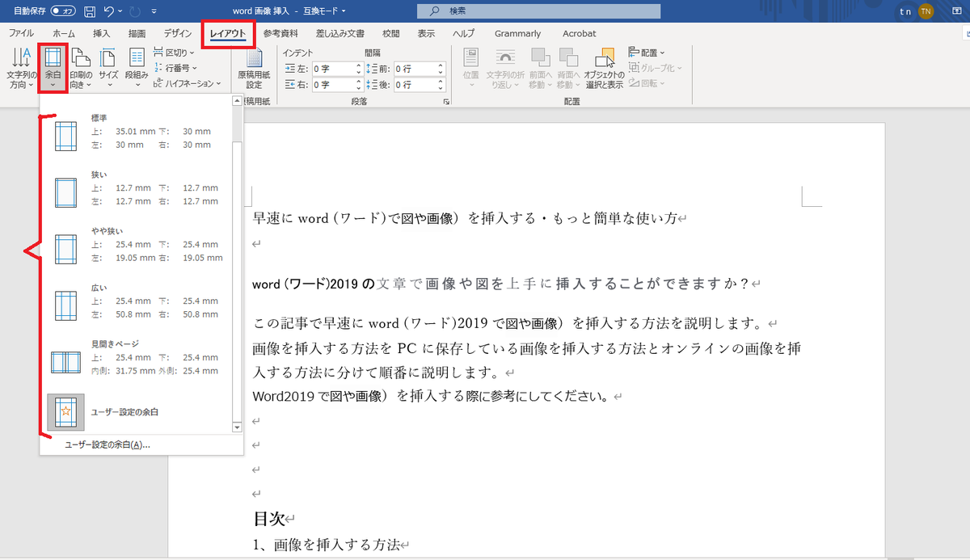
Task: Switch to the 校閲 tab
Action: [x=391, y=34]
